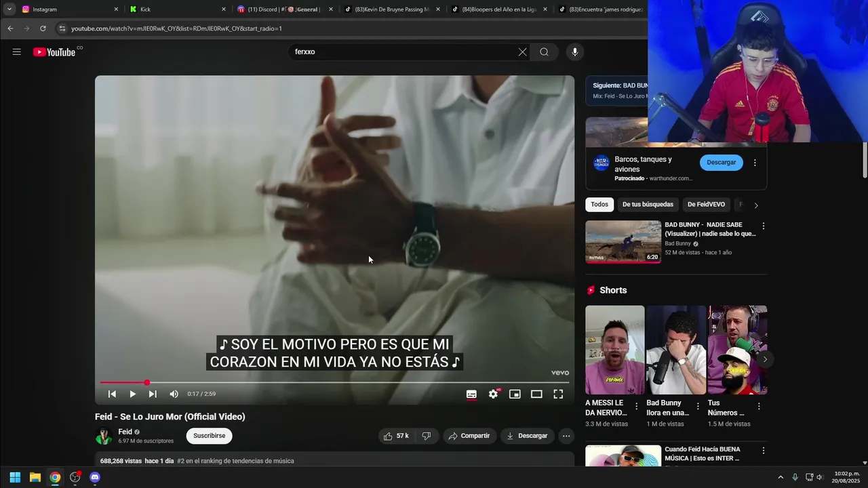Mute the video with speaker icon

tap(174, 394)
